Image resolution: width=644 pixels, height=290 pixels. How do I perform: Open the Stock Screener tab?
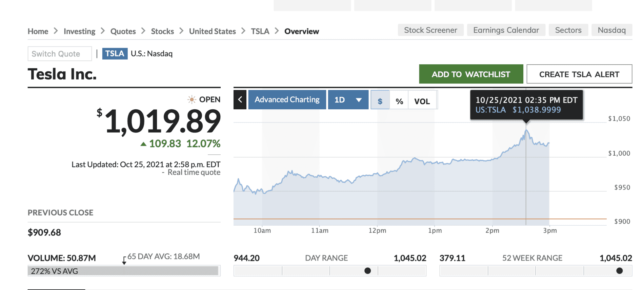[x=430, y=30]
